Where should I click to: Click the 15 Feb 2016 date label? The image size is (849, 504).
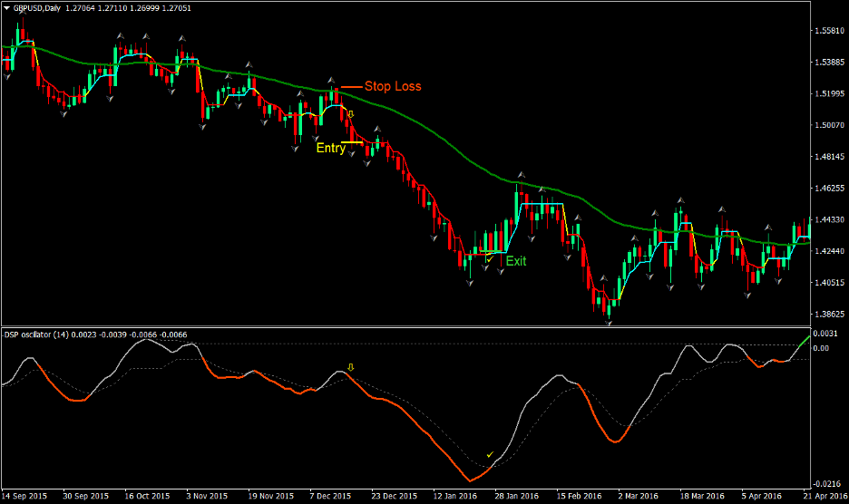coord(579,496)
